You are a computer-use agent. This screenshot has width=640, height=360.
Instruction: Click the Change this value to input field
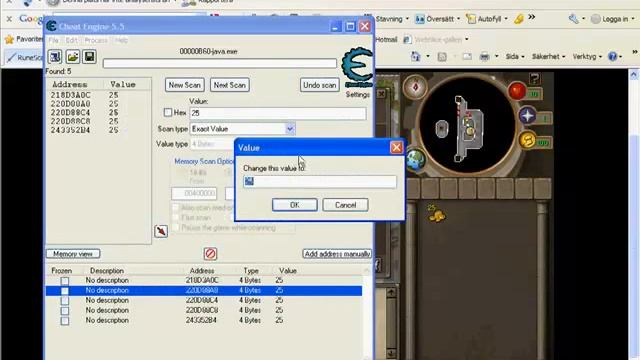(320, 182)
